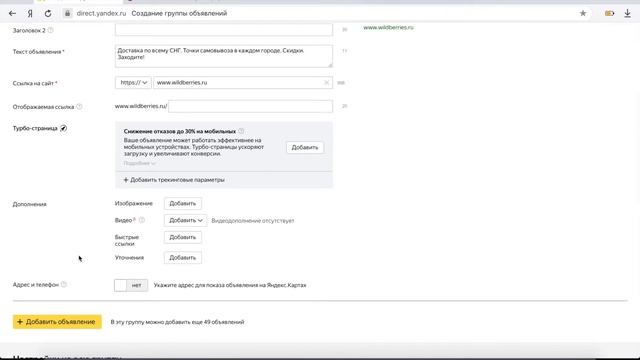Click Добавить next to Изображение

click(x=182, y=203)
